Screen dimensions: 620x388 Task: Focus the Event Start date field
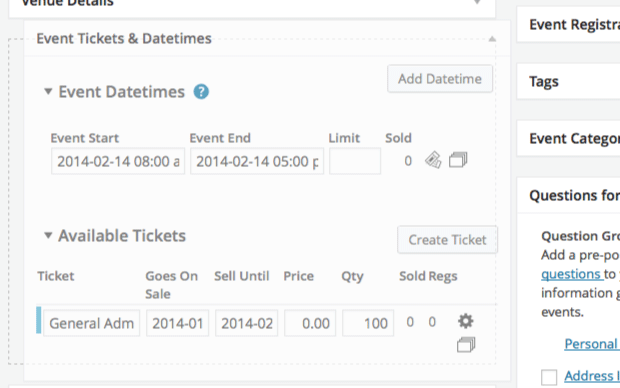(118, 161)
